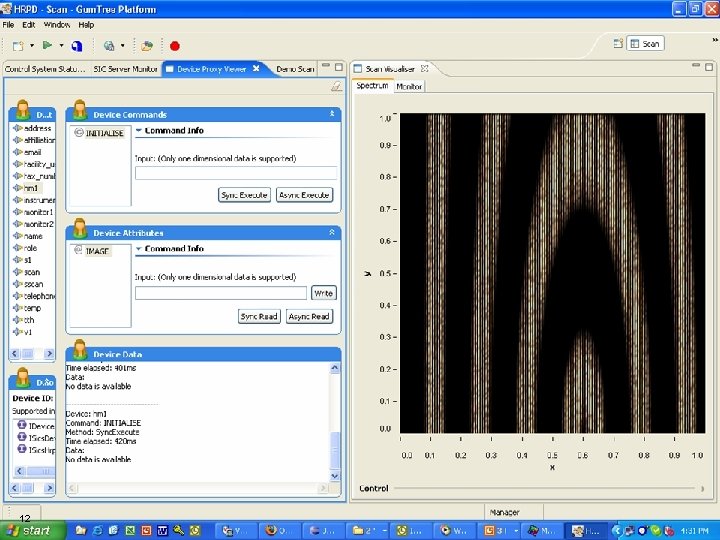
Task: Click the globe toolbar icon
Action: tap(108, 46)
